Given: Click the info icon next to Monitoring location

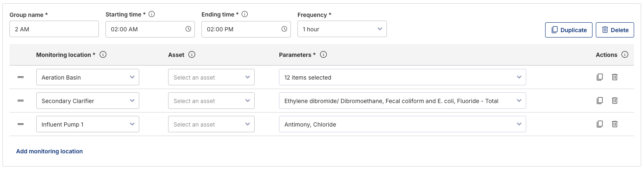Looking at the screenshot, I should pyautogui.click(x=103, y=55).
